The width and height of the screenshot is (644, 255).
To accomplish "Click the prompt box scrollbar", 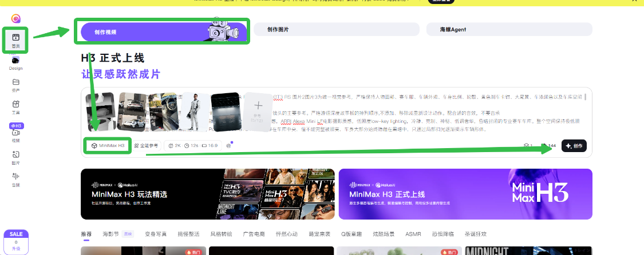I will (x=585, y=97).
